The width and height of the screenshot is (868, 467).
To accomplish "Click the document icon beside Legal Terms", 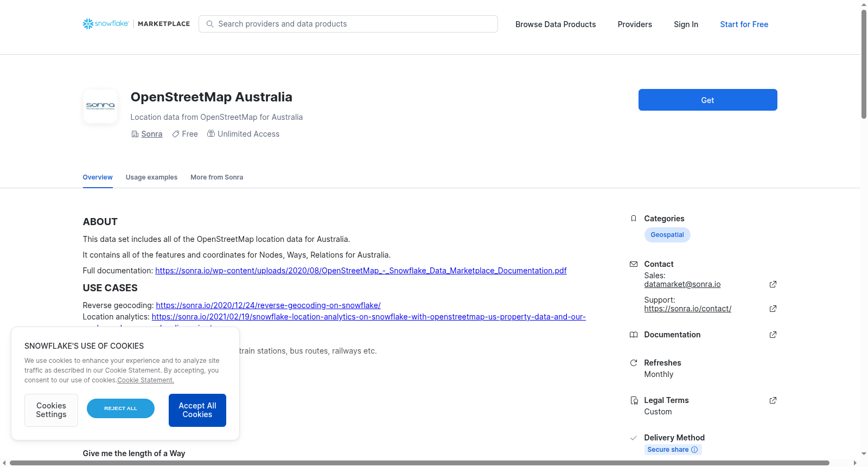I will [x=634, y=400].
